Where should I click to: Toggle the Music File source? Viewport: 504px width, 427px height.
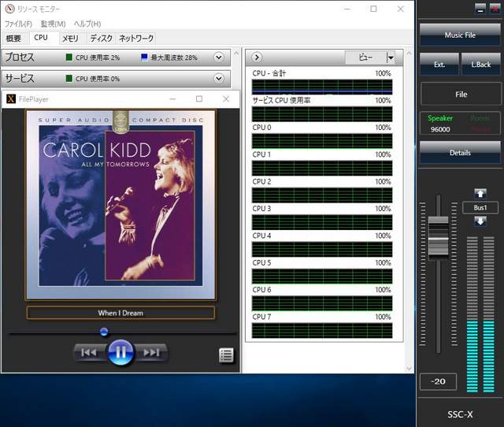460,35
